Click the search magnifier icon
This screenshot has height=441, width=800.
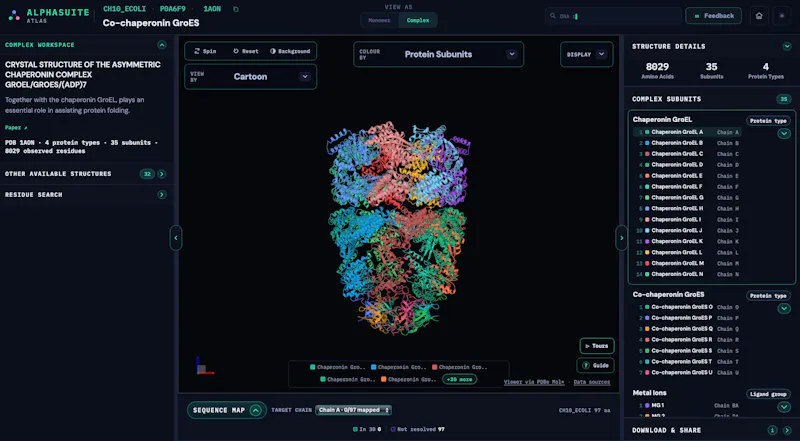click(553, 16)
